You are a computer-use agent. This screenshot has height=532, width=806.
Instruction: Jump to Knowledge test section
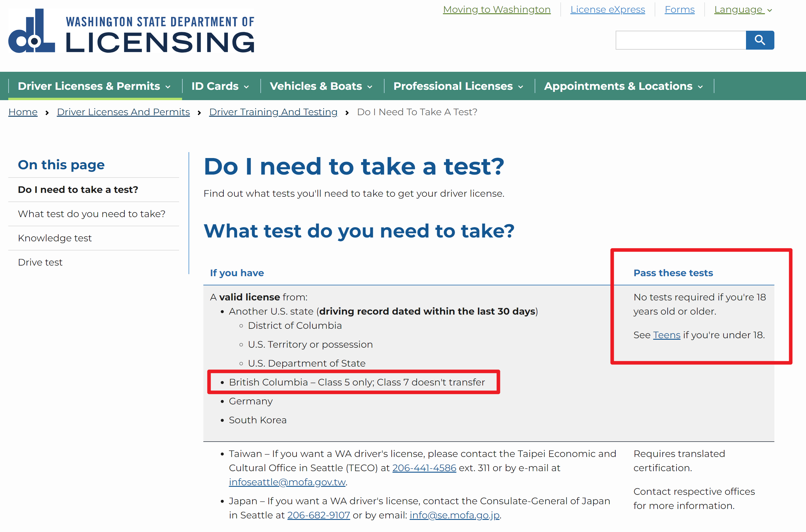(x=55, y=238)
